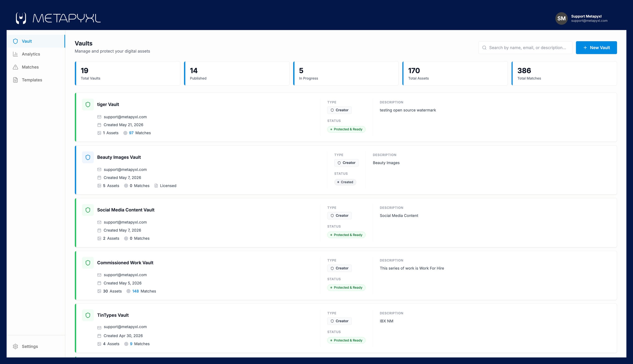
Task: Click the search magnifier icon
Action: click(x=484, y=48)
